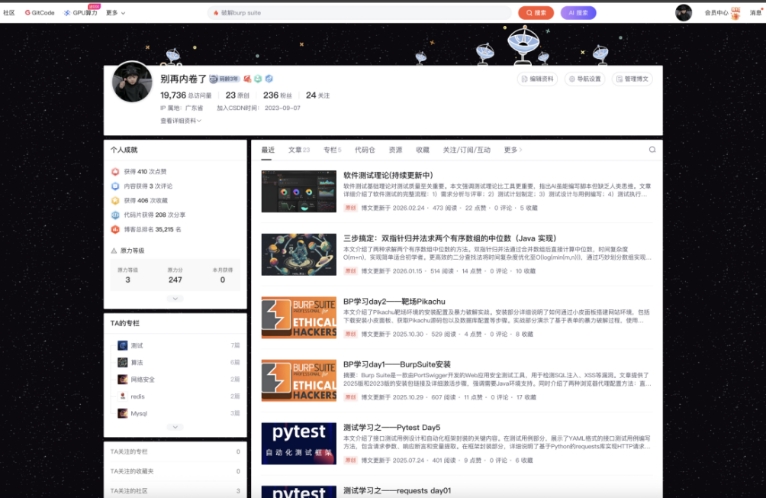Expand the 更多 dropdown in the top bar

pyautogui.click(x=115, y=13)
